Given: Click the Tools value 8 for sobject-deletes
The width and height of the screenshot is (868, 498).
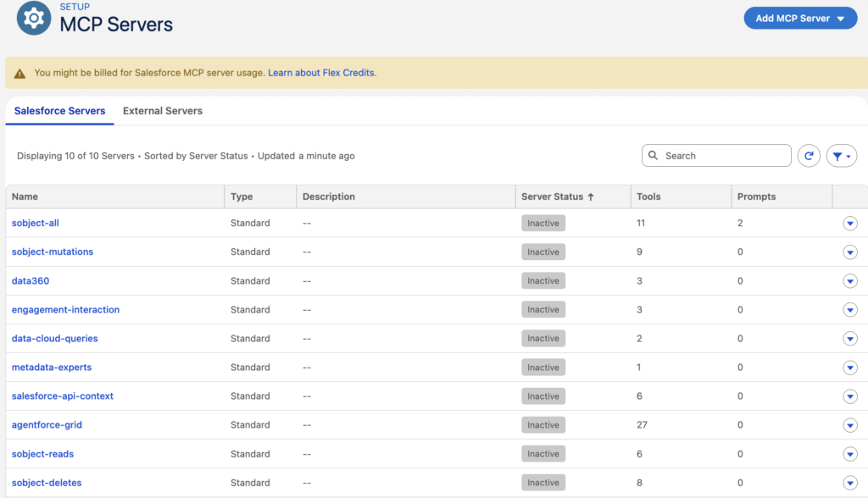Looking at the screenshot, I should (x=639, y=483).
